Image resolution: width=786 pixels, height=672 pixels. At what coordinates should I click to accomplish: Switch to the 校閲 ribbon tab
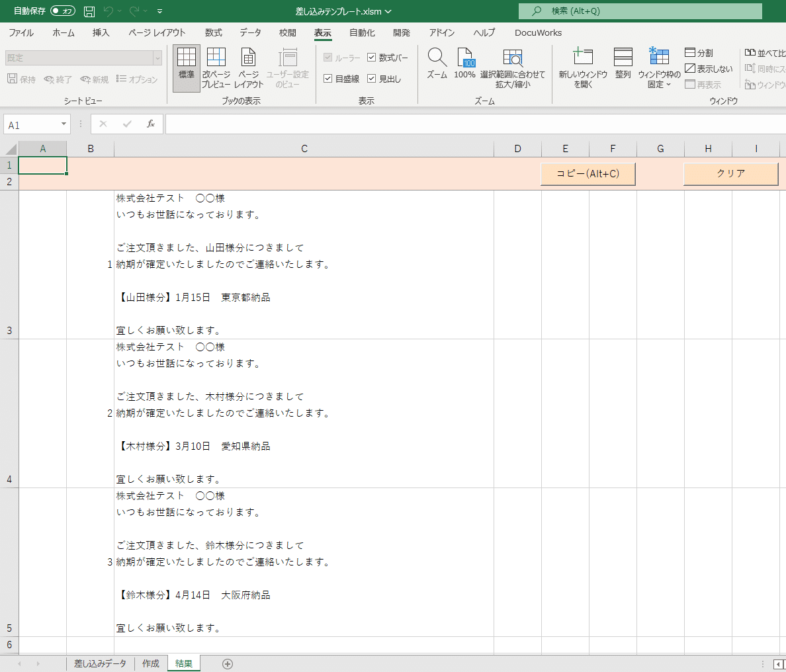[x=288, y=32]
